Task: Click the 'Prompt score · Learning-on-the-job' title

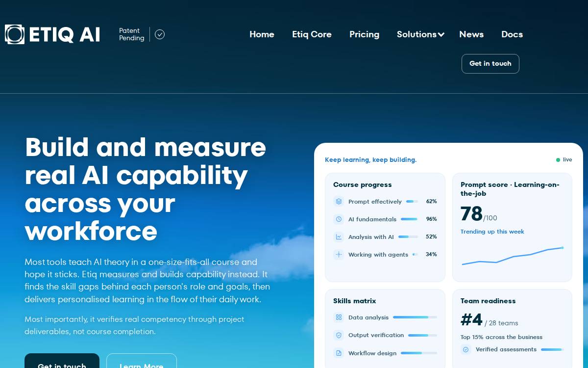Action: (510, 189)
